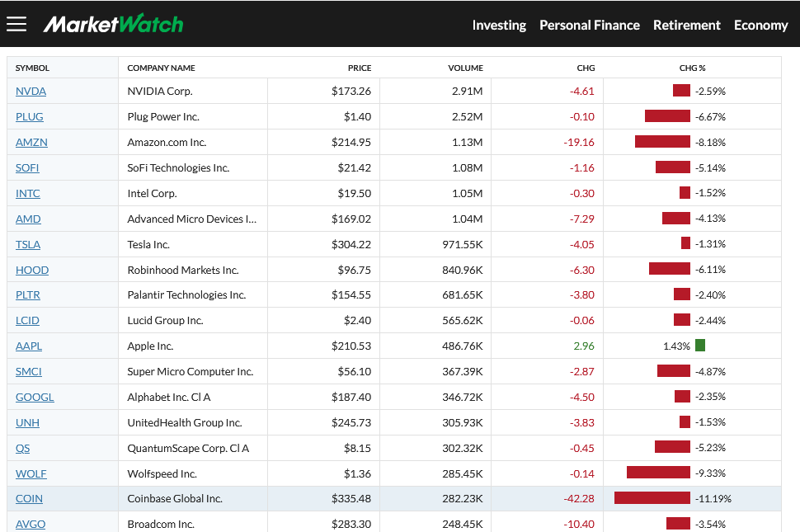Open the Economy menu
Image resolution: width=800 pixels, height=532 pixels.
point(760,25)
